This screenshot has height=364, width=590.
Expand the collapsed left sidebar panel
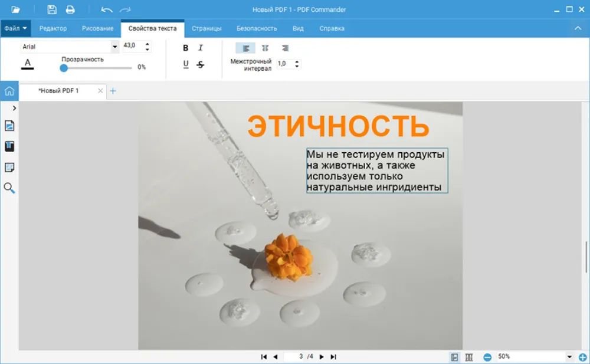pos(14,108)
